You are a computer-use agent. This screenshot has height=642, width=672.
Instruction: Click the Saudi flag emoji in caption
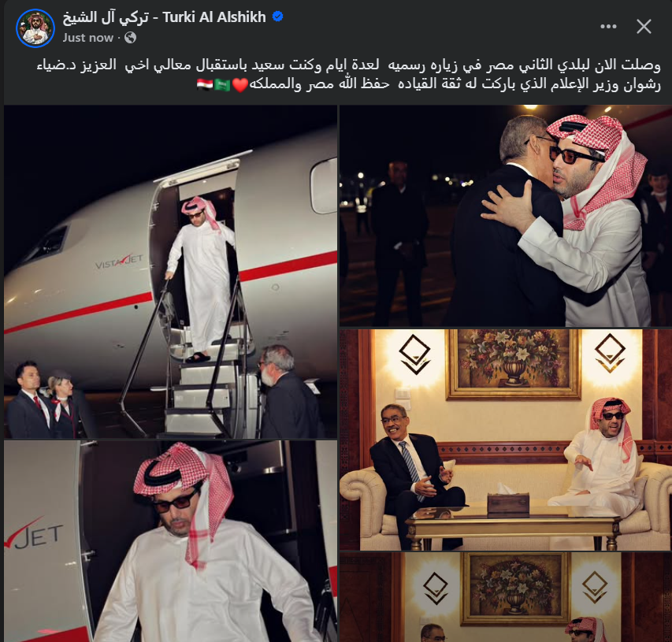pos(222,85)
